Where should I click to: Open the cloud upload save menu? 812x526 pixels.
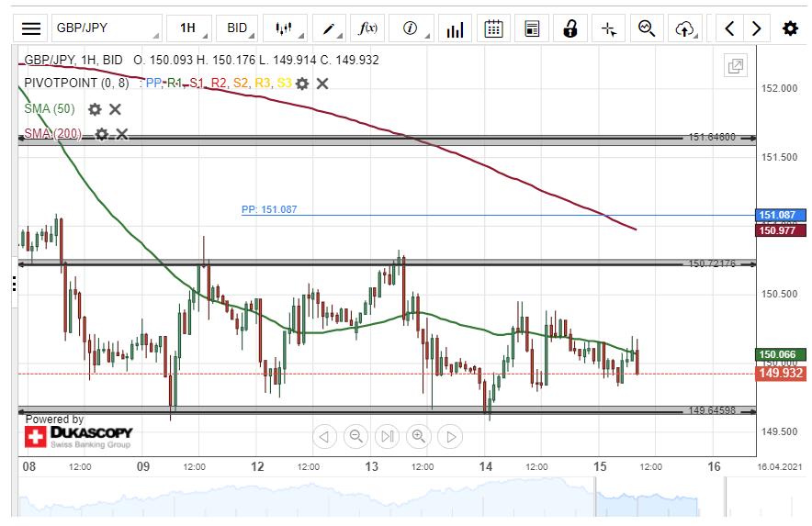(685, 28)
